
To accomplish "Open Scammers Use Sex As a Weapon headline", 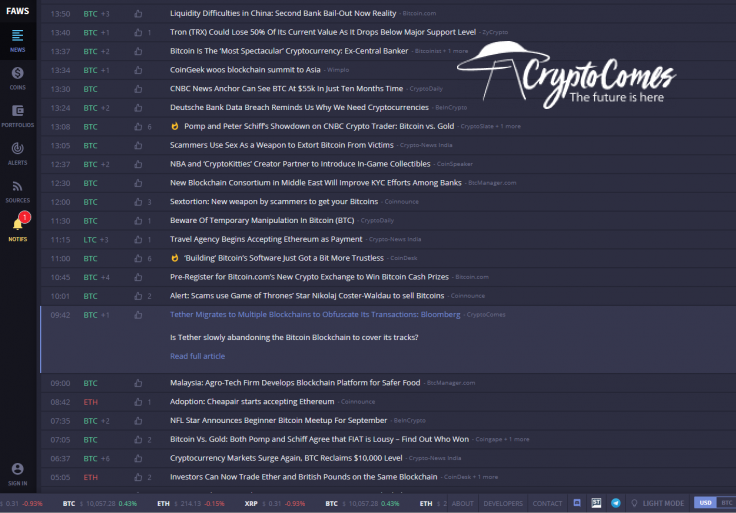I will (x=282, y=145).
